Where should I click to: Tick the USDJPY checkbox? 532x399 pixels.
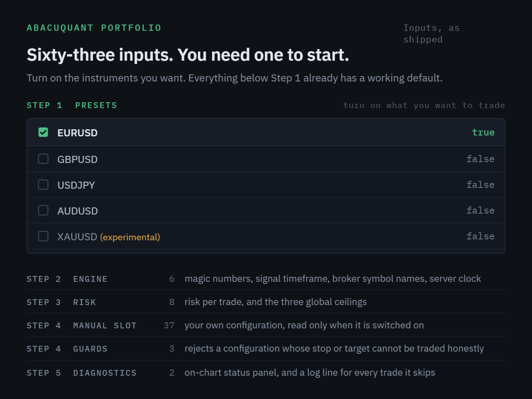point(43,185)
